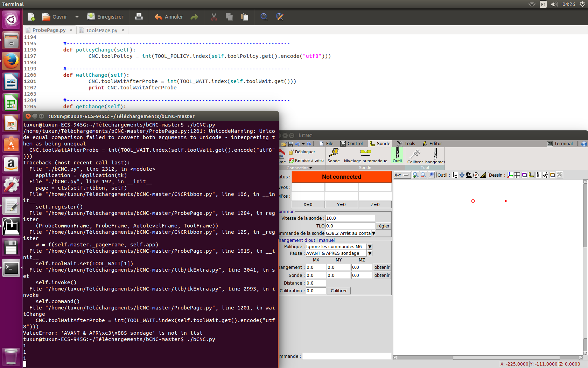Open the Editor ribbon tab in bCNC

(432, 144)
